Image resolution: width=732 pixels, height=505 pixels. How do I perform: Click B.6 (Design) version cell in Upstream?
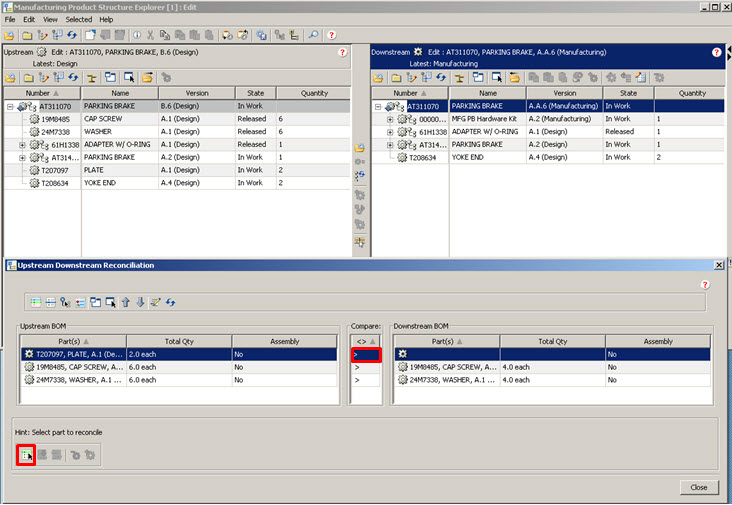(x=197, y=106)
